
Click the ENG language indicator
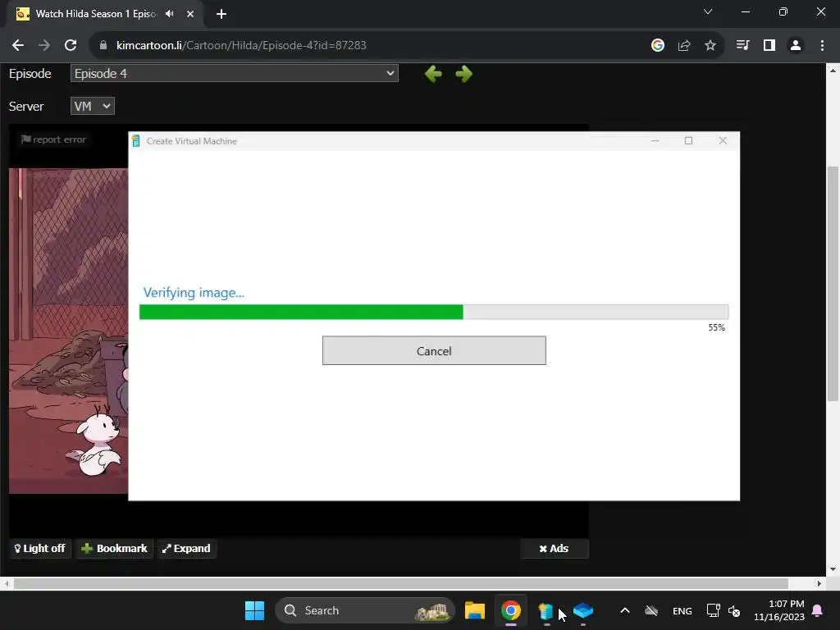[682, 610]
